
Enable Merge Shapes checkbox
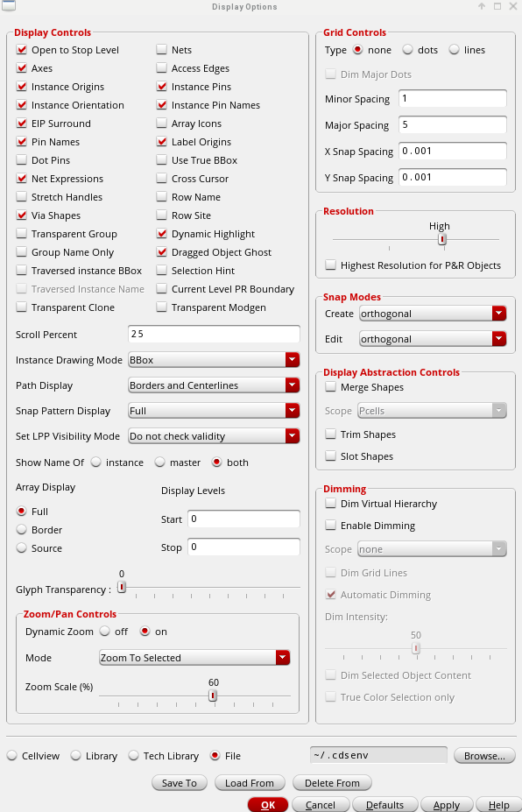click(330, 387)
